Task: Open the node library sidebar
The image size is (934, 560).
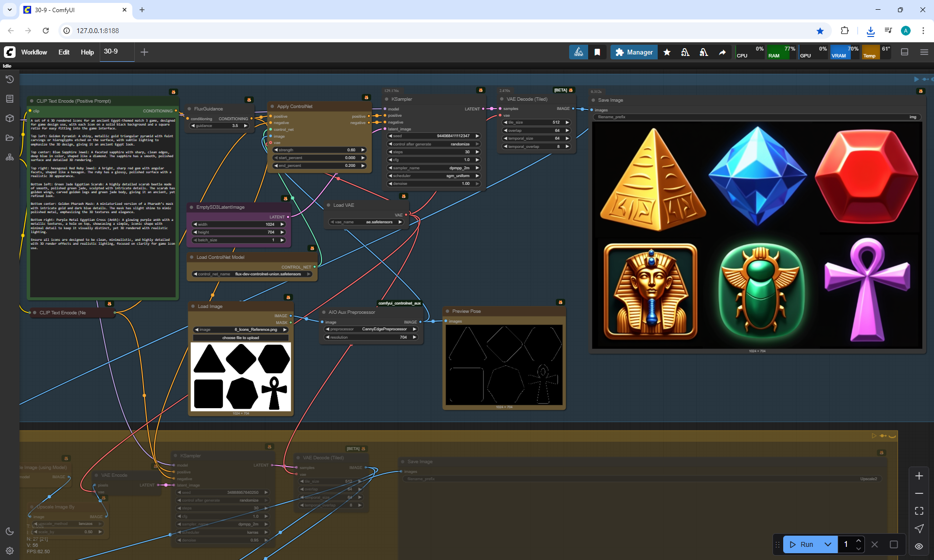Action: point(9,99)
